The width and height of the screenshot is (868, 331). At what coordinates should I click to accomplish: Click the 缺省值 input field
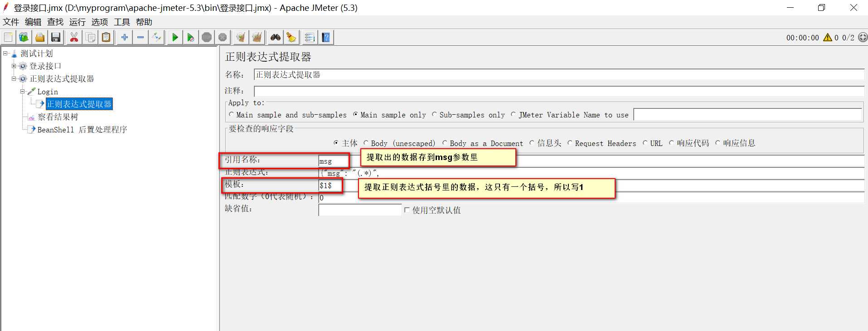pyautogui.click(x=360, y=210)
